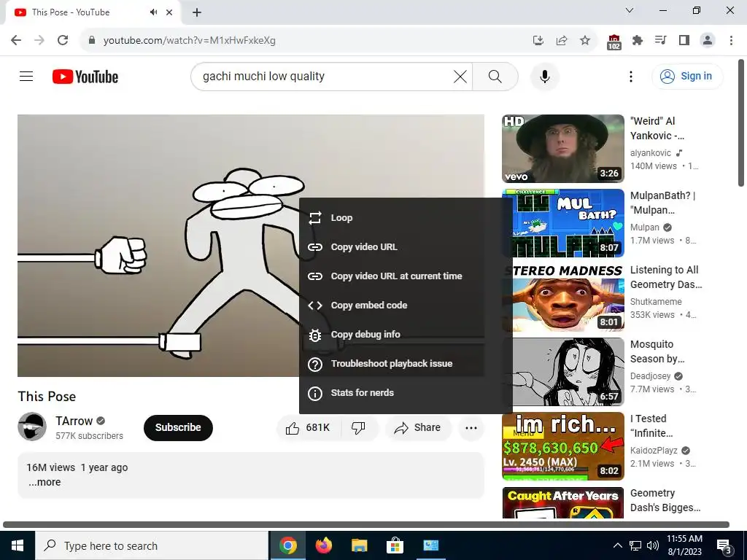The height and width of the screenshot is (560, 747).
Task: Share the This Pose video
Action: click(x=418, y=427)
